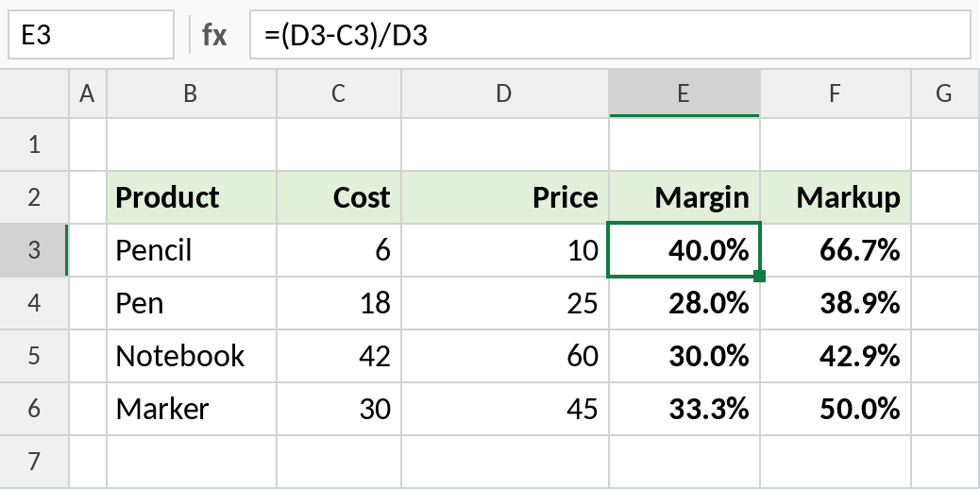
Task: Click the Price header cell
Action: click(x=505, y=197)
